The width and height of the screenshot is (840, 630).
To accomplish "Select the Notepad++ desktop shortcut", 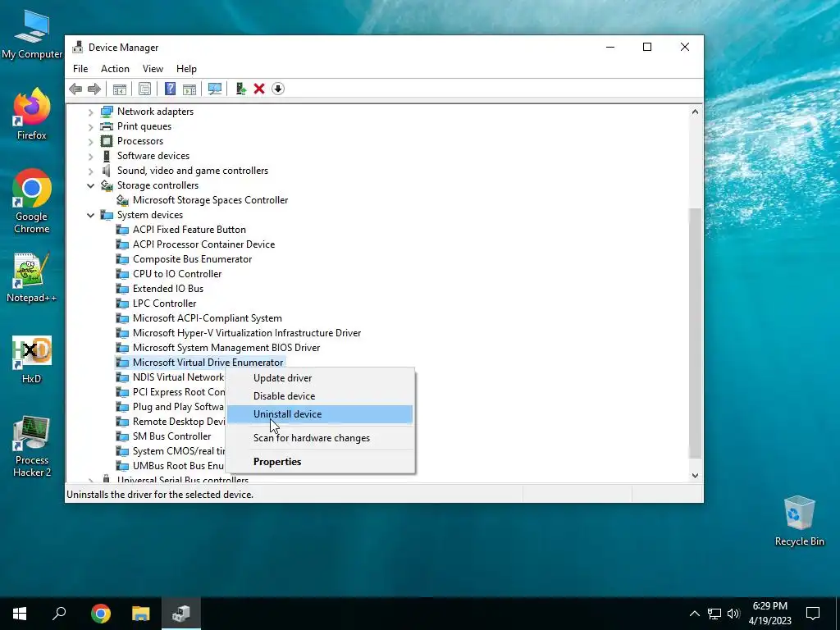I will coord(32,279).
